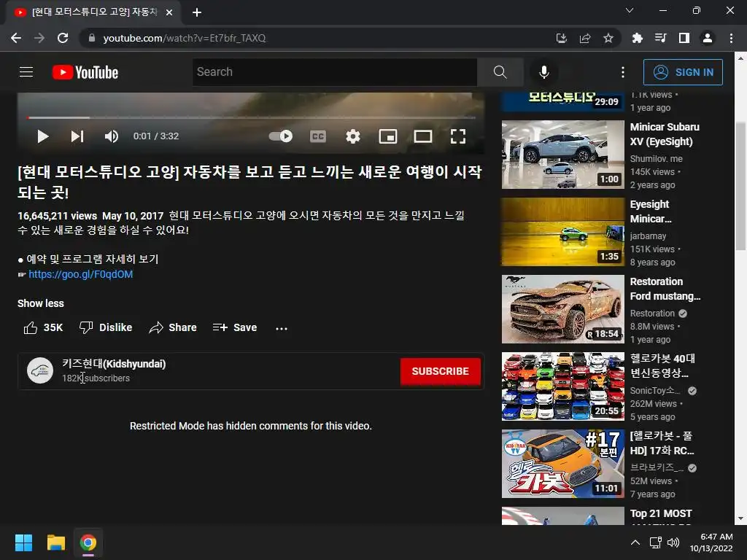Open the #17 carbot video thumbnail
The image size is (747, 560).
pyautogui.click(x=562, y=463)
